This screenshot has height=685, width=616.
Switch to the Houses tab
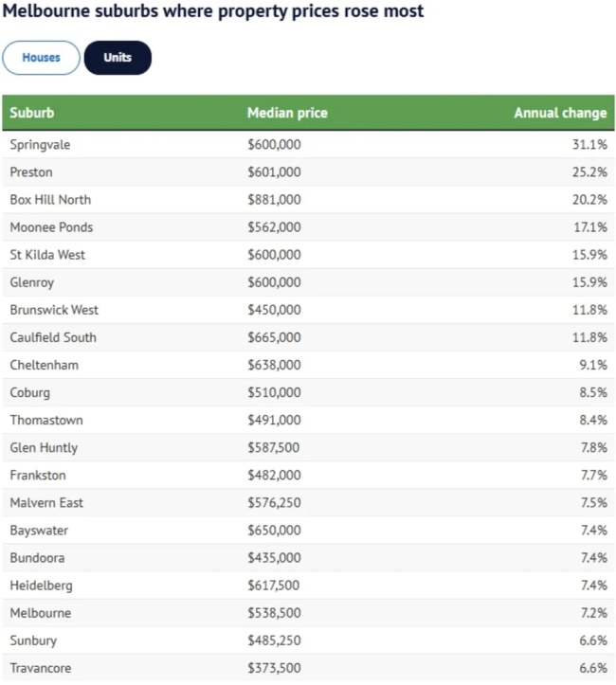[x=41, y=58]
